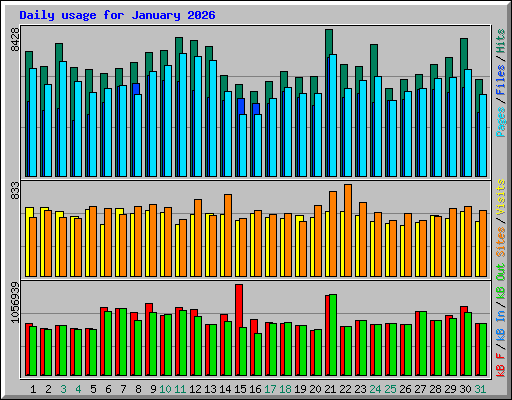
Task: Select day label 13 on the x-axis
Action: coord(210,389)
